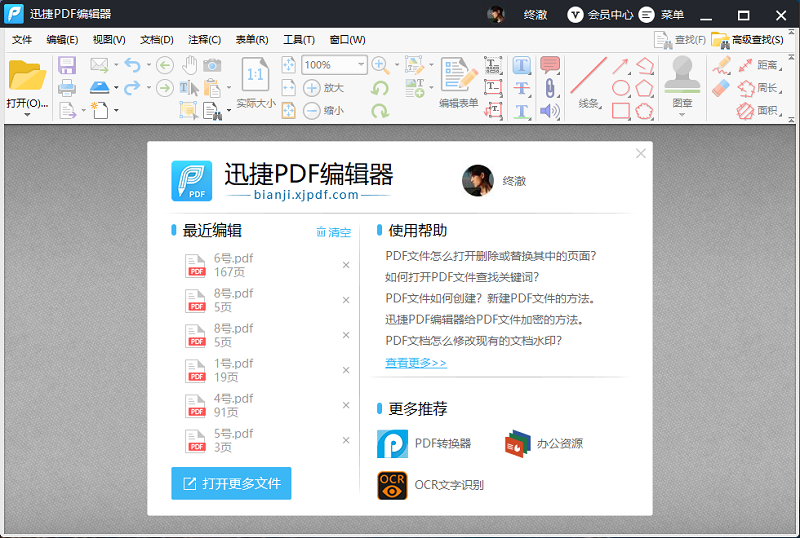The height and width of the screenshot is (538, 800).
Task: Open the PDF Converter (PDF转换器) recommendation
Action: point(424,443)
